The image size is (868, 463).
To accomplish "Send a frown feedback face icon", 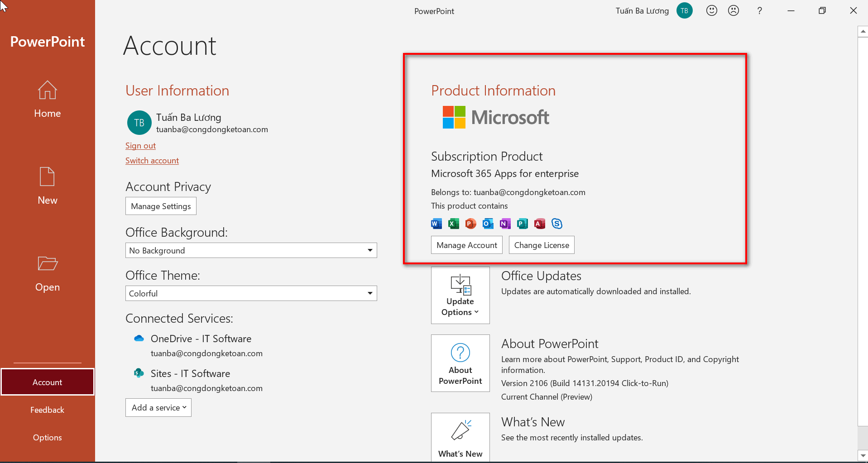I will 734,10.
